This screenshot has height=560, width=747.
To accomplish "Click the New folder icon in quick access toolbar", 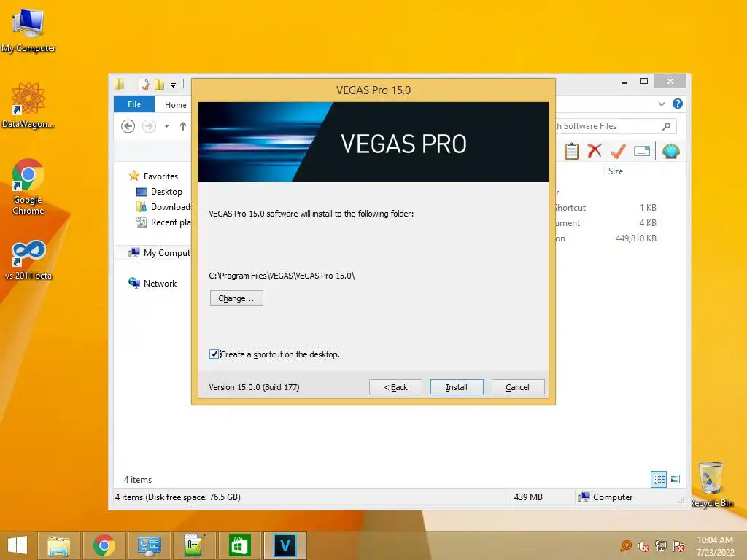I will click(x=159, y=85).
